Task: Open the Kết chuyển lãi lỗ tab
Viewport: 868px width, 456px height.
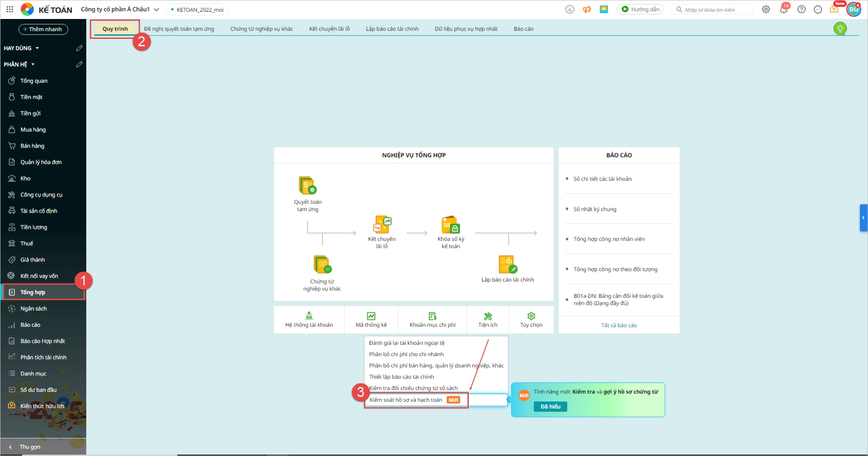Action: click(330, 28)
